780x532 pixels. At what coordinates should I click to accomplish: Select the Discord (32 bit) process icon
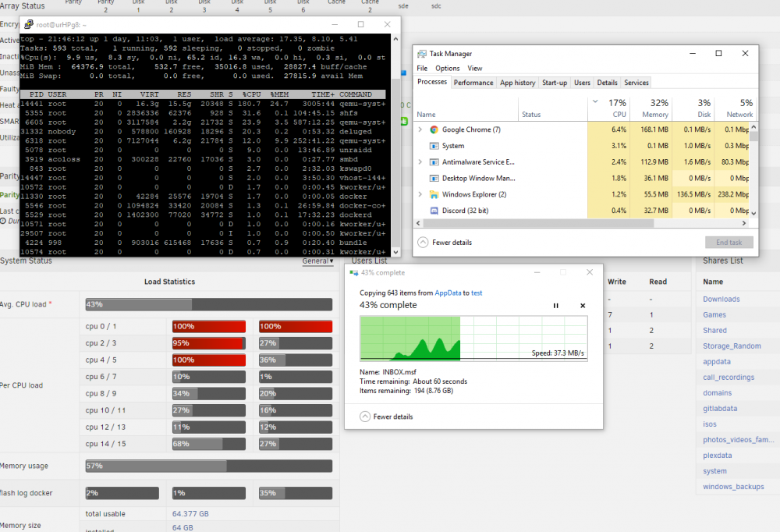434,211
